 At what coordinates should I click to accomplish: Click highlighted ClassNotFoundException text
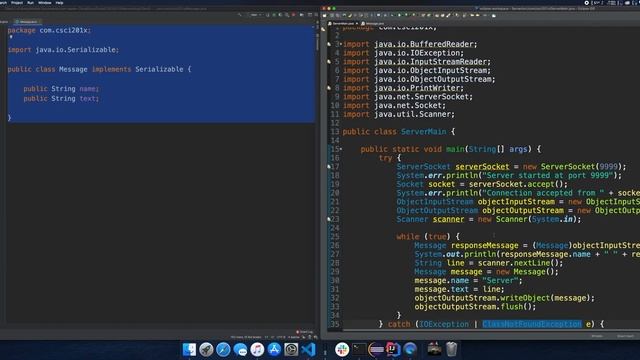[532, 324]
